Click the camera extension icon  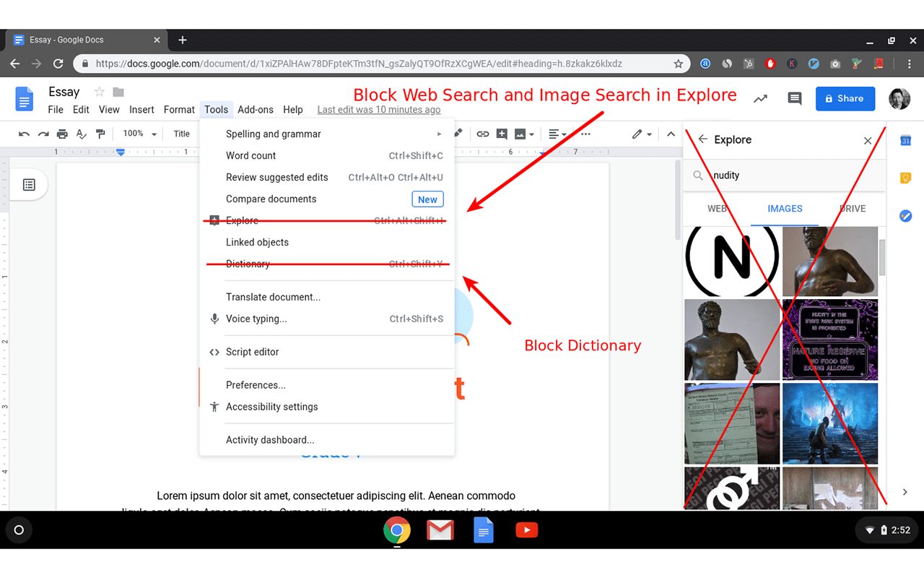point(835,64)
